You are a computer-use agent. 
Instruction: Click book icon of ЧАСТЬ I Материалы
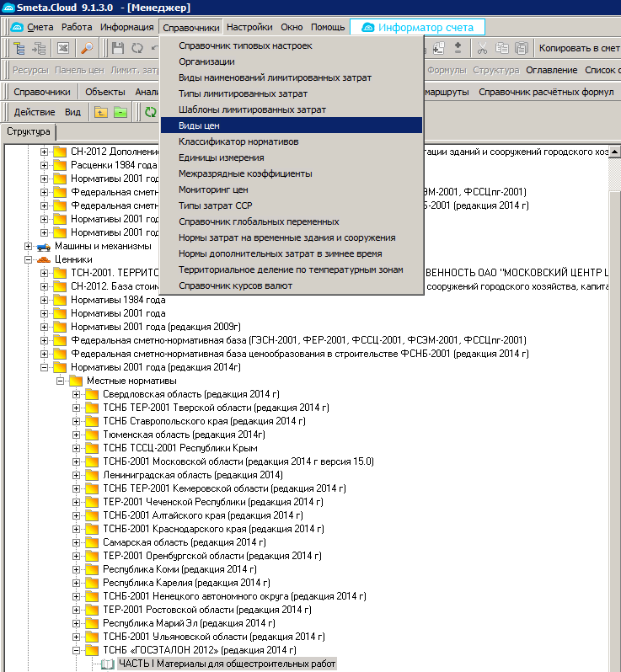[107, 664]
